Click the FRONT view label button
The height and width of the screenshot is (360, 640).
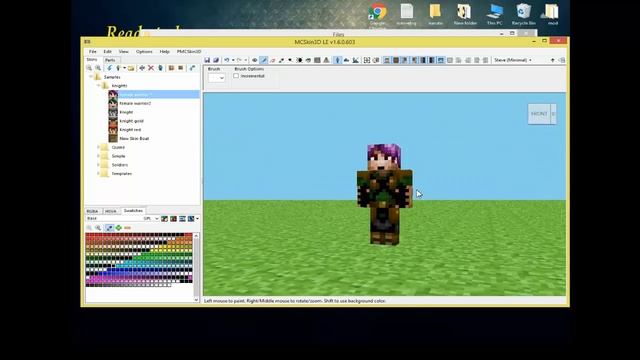(x=539, y=114)
